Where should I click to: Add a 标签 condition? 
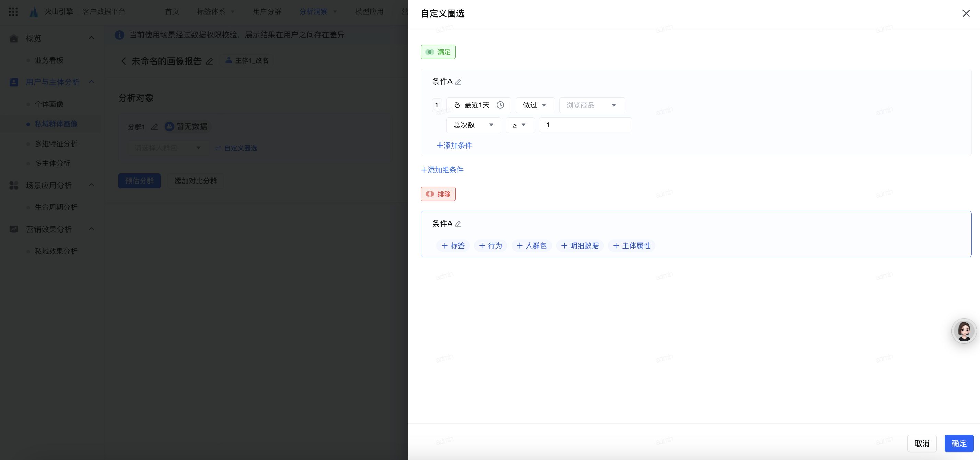click(453, 245)
